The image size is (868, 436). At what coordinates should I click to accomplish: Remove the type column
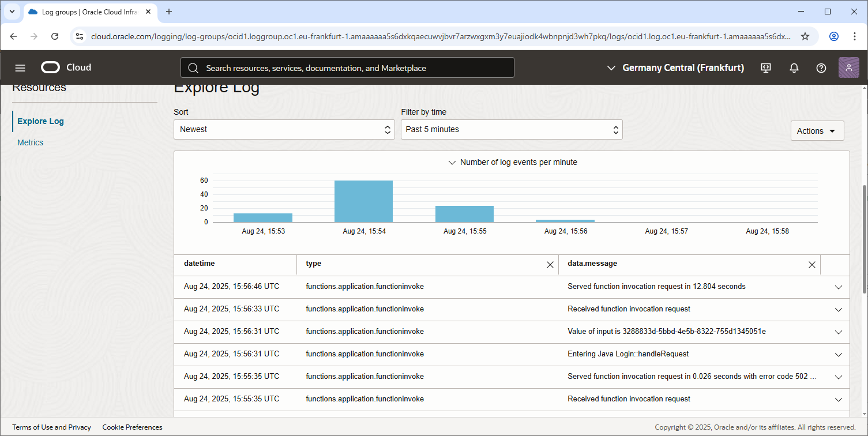click(550, 265)
